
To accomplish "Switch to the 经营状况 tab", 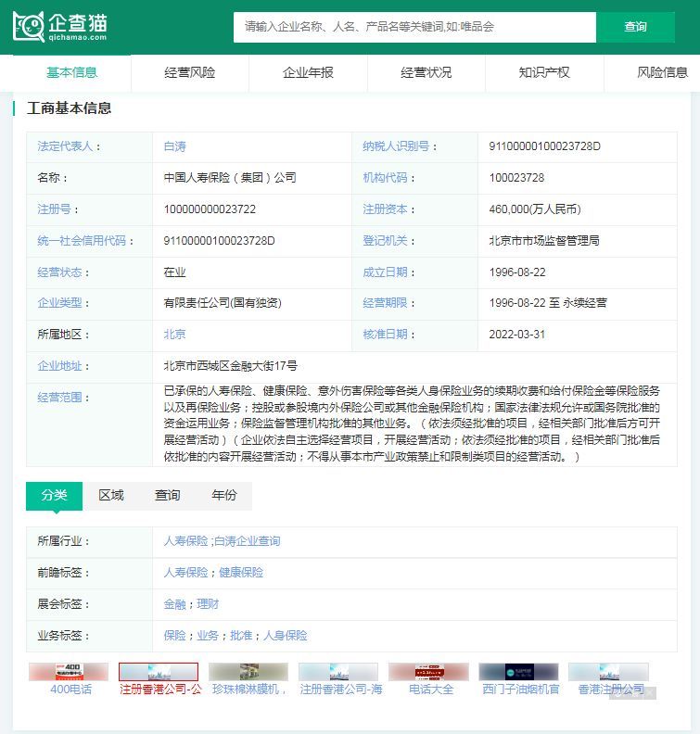I will pyautogui.click(x=426, y=72).
